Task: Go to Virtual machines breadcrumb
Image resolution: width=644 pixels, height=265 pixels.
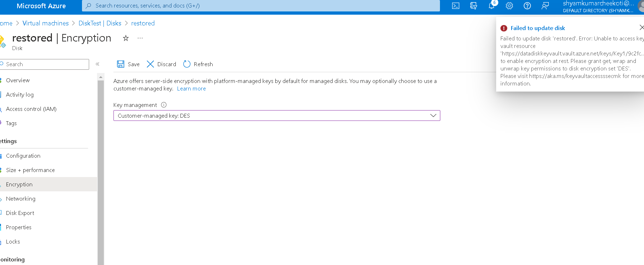Action: click(x=45, y=23)
